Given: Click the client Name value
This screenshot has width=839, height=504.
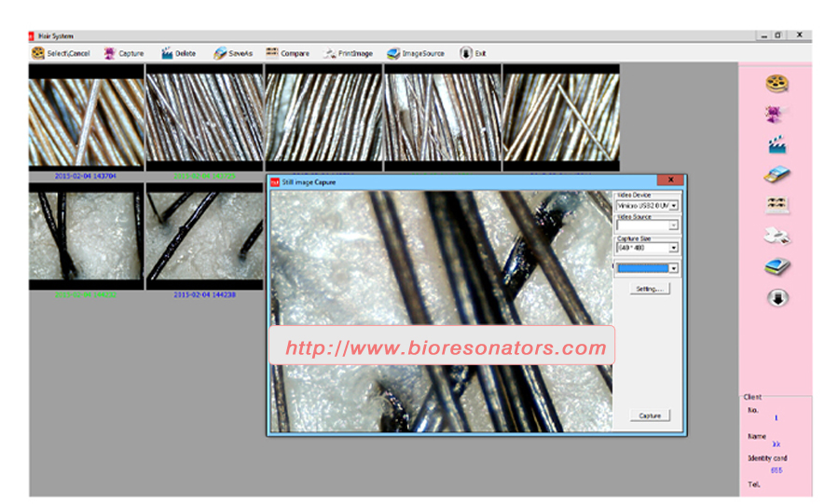Looking at the screenshot, I should [x=776, y=444].
